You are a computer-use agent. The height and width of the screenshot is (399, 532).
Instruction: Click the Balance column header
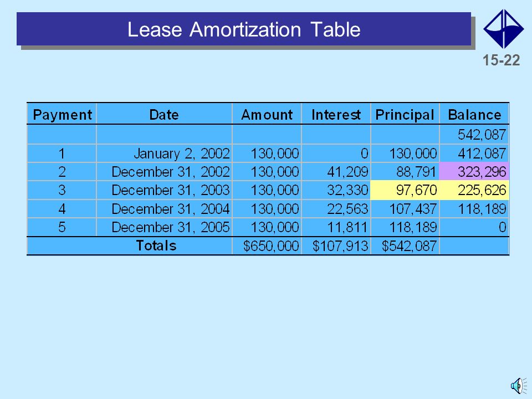point(474,114)
